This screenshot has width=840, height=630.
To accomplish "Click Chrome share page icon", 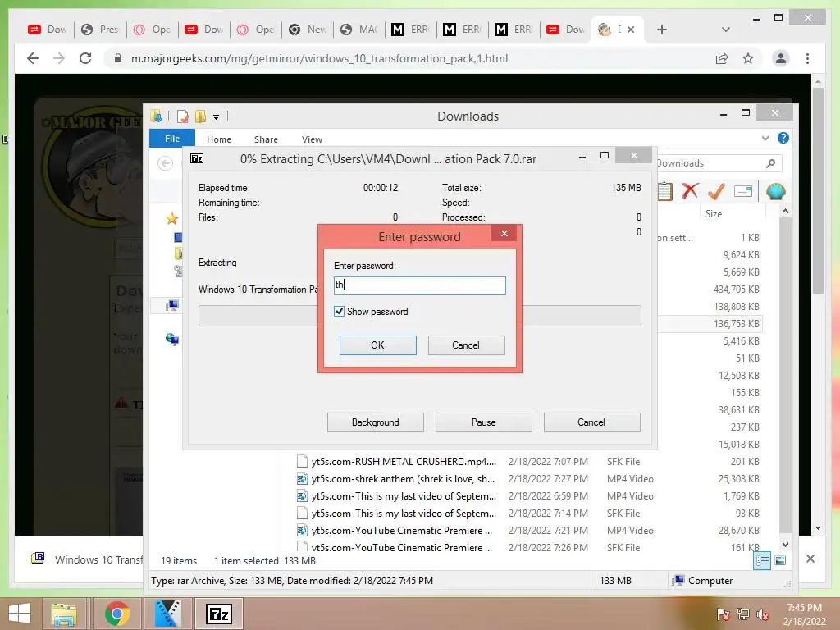I will click(x=722, y=58).
